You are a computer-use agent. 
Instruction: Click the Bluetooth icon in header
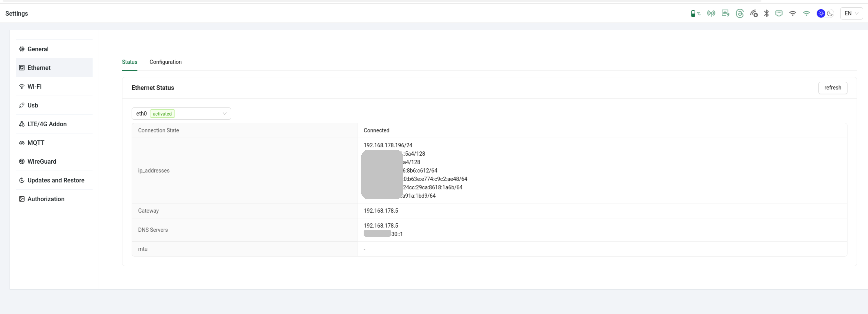click(x=766, y=13)
